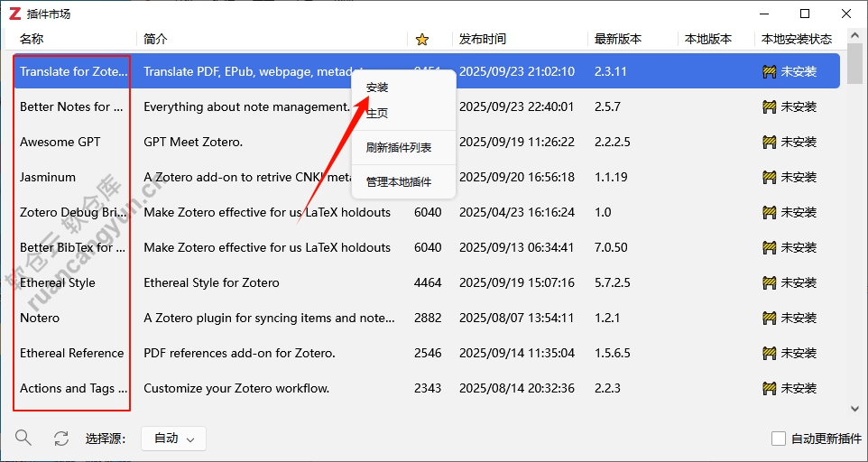
Task: Click the date 2025/08/14 20:32:36
Action: [x=517, y=388]
